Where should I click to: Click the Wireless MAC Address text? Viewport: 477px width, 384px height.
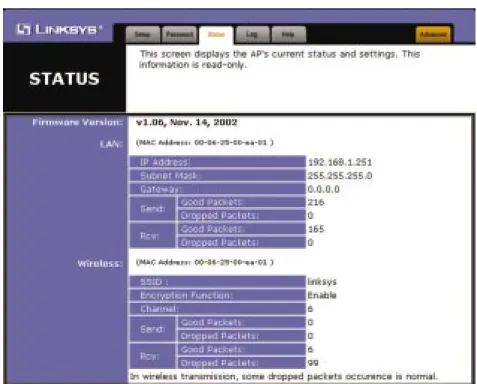[205, 262]
